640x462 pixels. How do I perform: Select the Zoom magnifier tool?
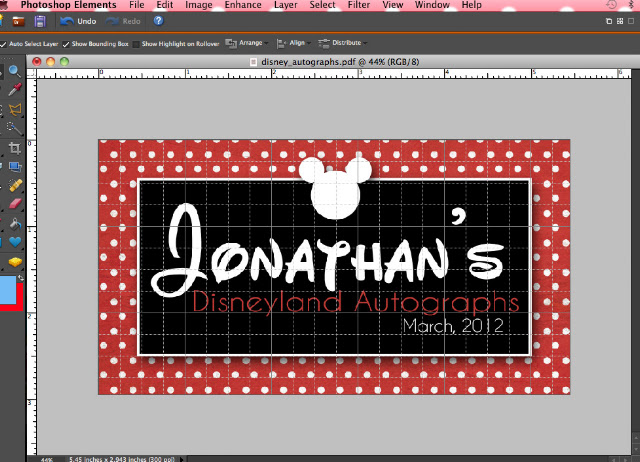click(x=15, y=71)
